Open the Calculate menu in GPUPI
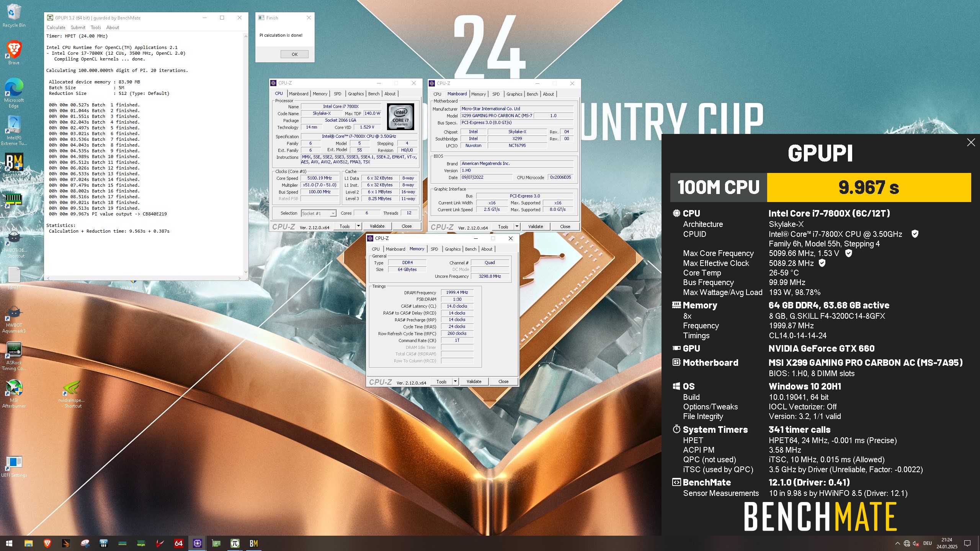The image size is (980, 551). click(x=56, y=28)
